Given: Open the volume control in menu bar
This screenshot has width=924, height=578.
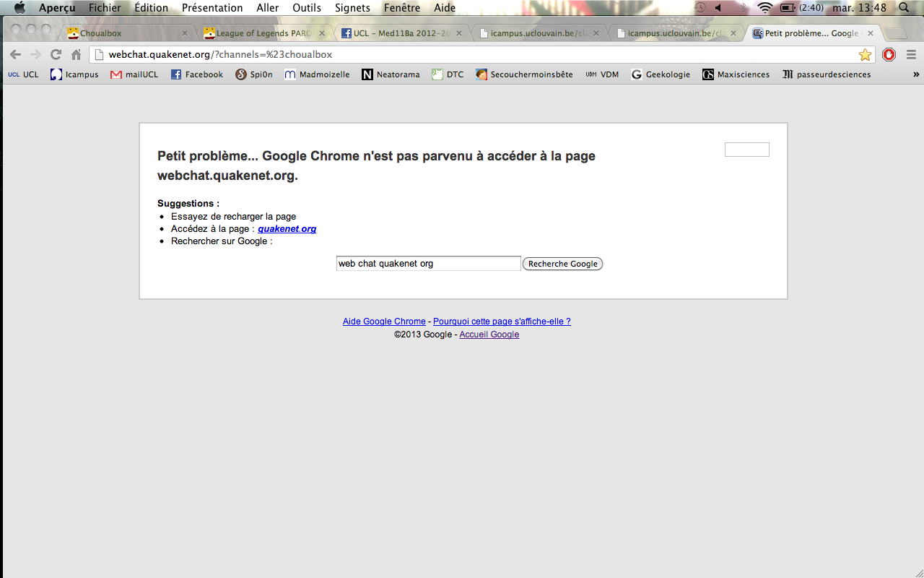Looking at the screenshot, I should 719,8.
